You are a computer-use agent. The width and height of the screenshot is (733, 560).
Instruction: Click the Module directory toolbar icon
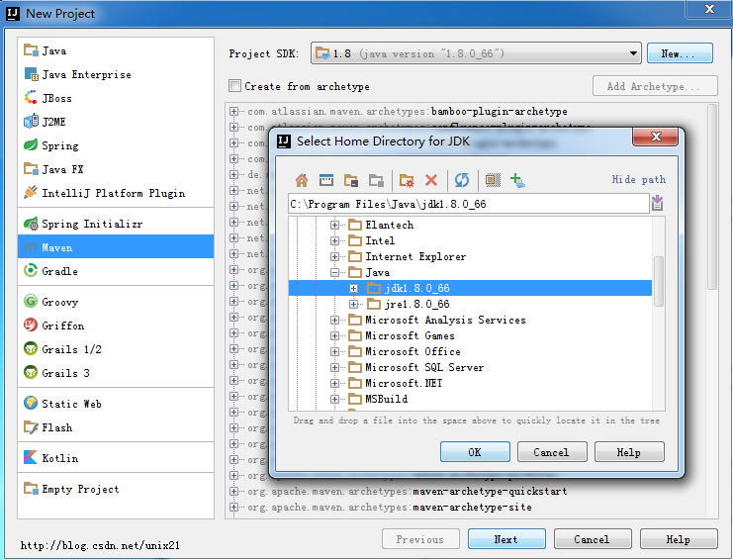click(x=376, y=180)
